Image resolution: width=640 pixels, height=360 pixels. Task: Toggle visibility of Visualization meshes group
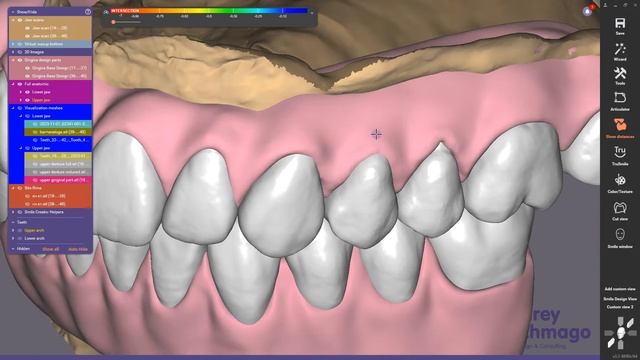pos(20,108)
